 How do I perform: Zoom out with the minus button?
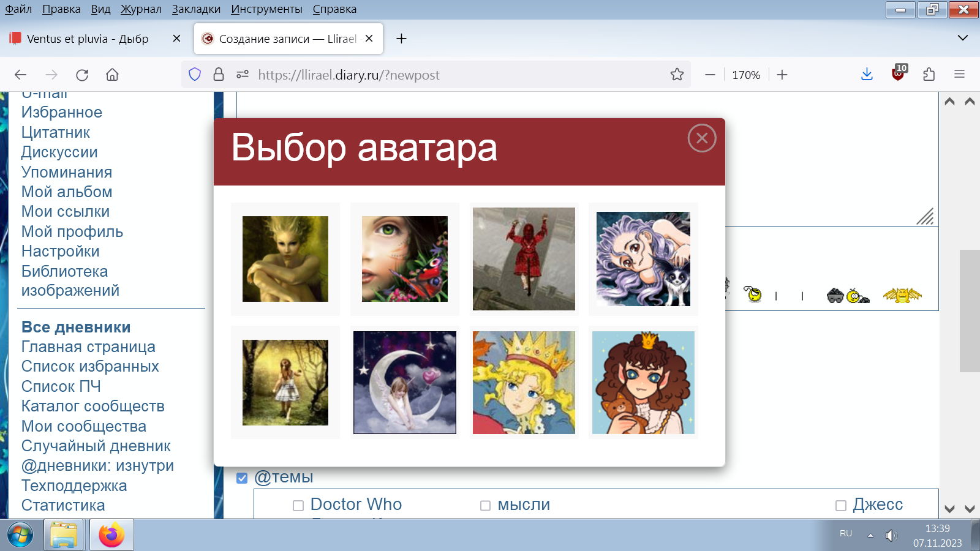click(710, 75)
